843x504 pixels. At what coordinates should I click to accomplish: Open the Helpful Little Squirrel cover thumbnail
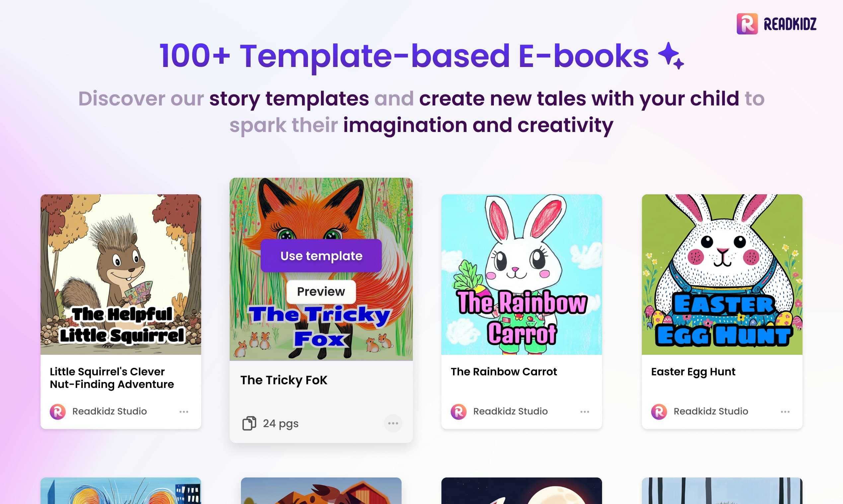[121, 274]
